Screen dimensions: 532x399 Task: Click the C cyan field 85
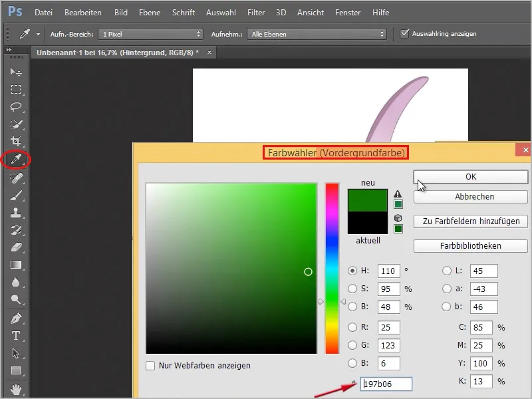[x=481, y=327]
